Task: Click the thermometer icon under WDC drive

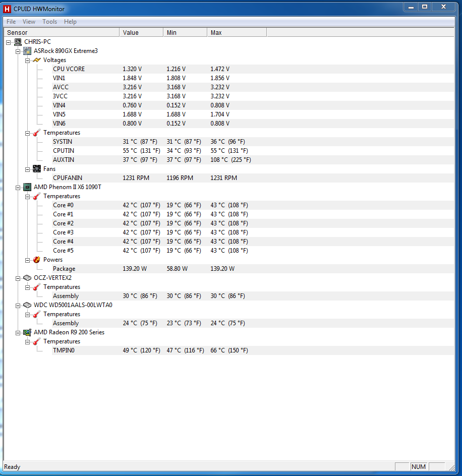Action: [37, 314]
